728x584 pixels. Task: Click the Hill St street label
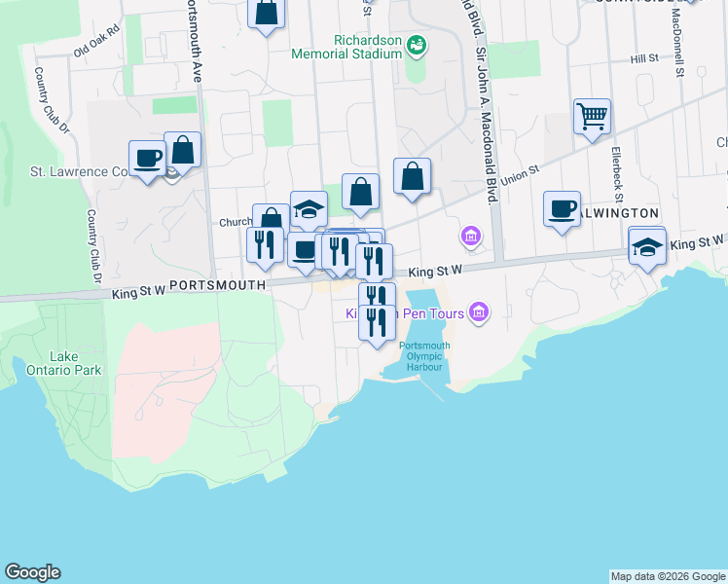[644, 58]
